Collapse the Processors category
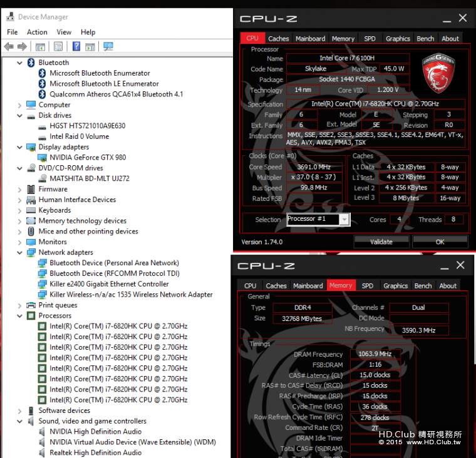This screenshot has width=476, height=458. point(20,316)
